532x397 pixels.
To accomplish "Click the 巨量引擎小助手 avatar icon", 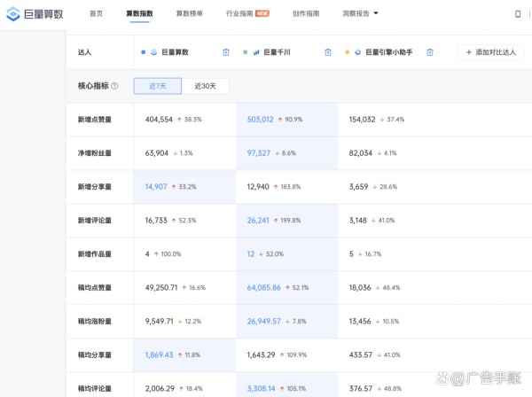I will point(357,52).
